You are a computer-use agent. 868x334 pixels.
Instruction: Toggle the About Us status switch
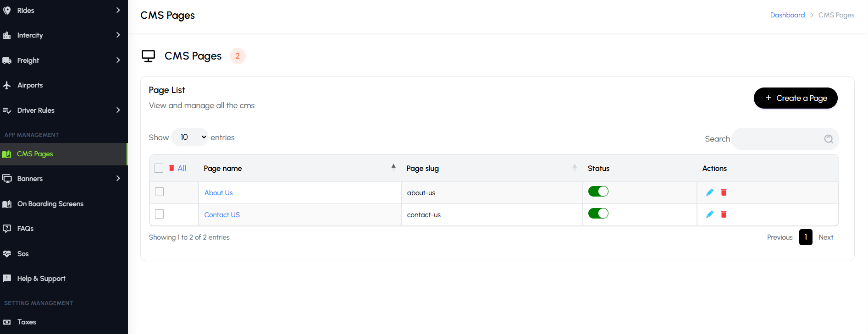coord(598,192)
